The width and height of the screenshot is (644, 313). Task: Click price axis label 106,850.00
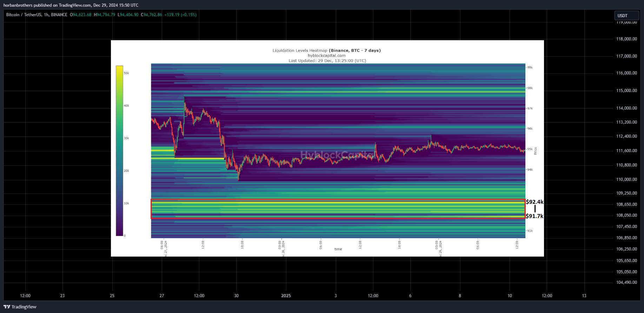click(x=626, y=238)
